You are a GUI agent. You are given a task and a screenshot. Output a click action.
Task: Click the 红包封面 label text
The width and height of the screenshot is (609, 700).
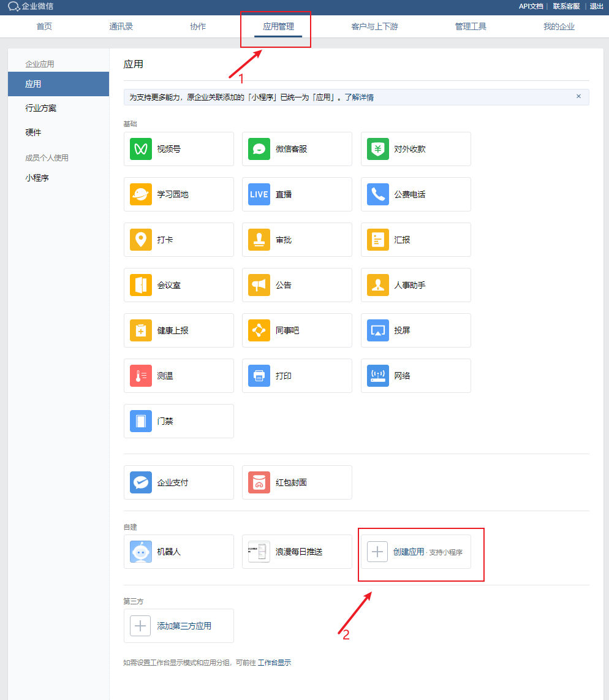[x=292, y=482]
